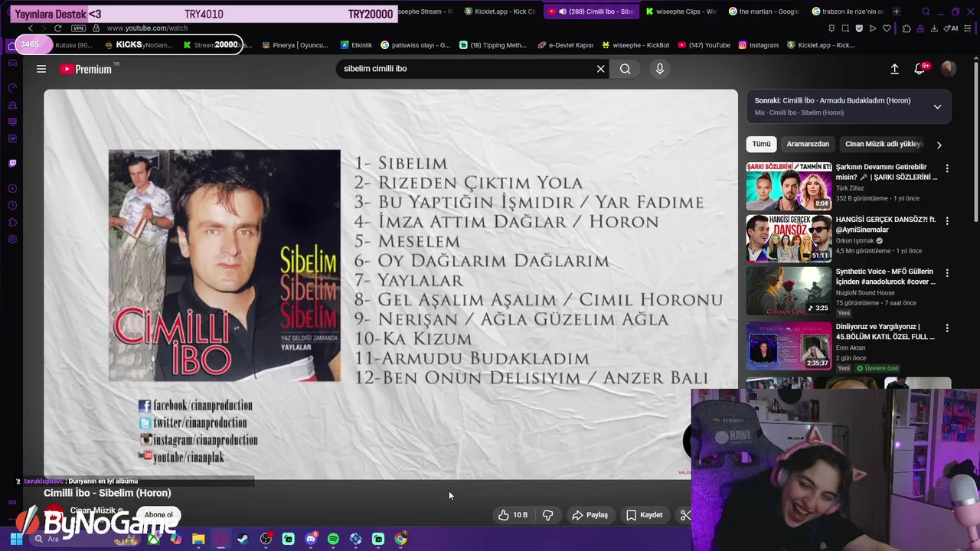This screenshot has height=551, width=980.
Task: Toggle the browser VPN badge
Action: pos(78,28)
